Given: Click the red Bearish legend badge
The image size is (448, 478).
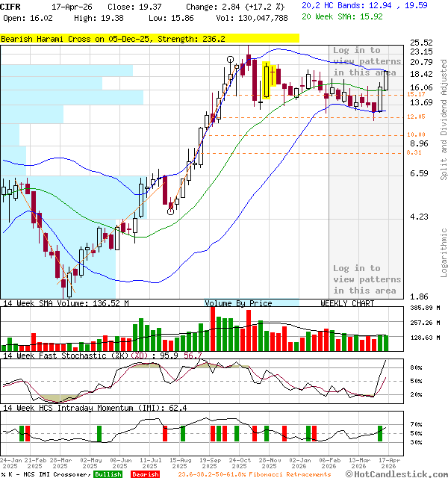Looking at the screenshot, I should pyautogui.click(x=144, y=474).
